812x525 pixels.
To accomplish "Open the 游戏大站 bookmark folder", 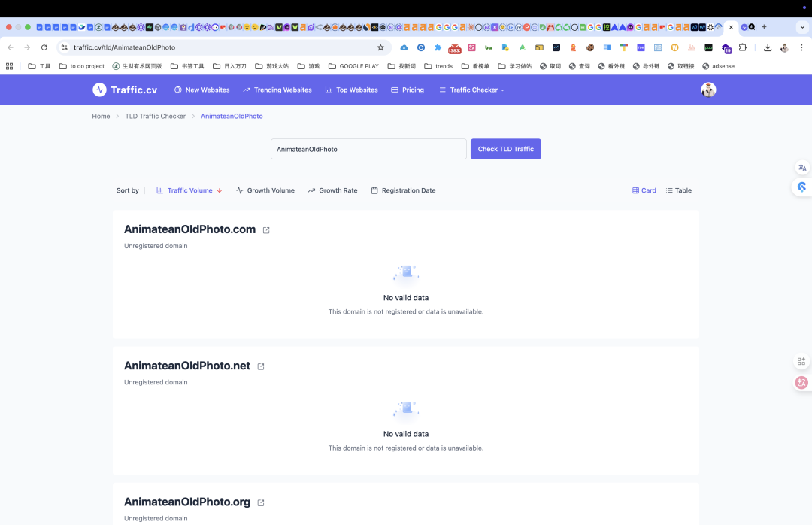I will tap(272, 66).
